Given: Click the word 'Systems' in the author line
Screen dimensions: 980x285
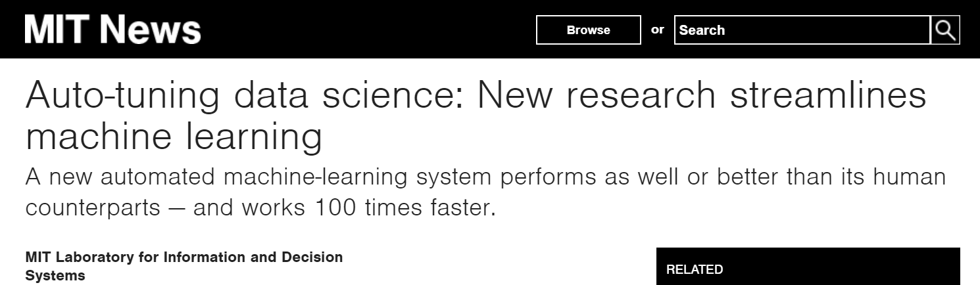Looking at the screenshot, I should 55,276.
